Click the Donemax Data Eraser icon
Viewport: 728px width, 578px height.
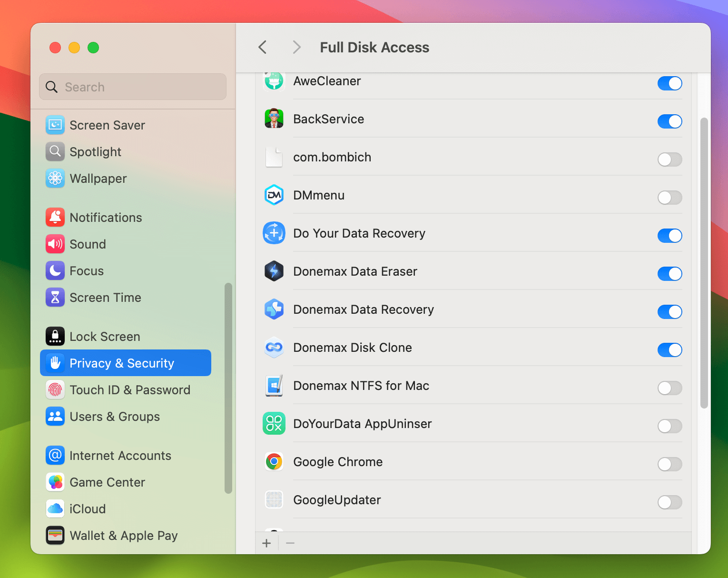coord(274,271)
